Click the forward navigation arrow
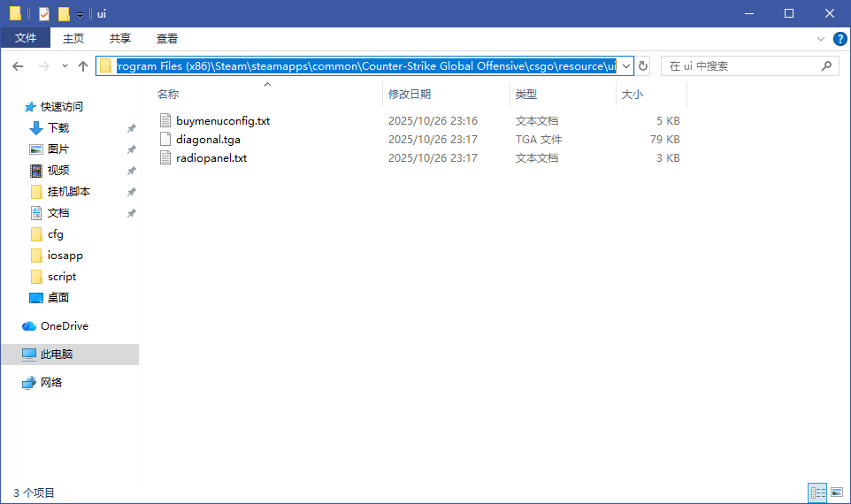 (x=44, y=66)
